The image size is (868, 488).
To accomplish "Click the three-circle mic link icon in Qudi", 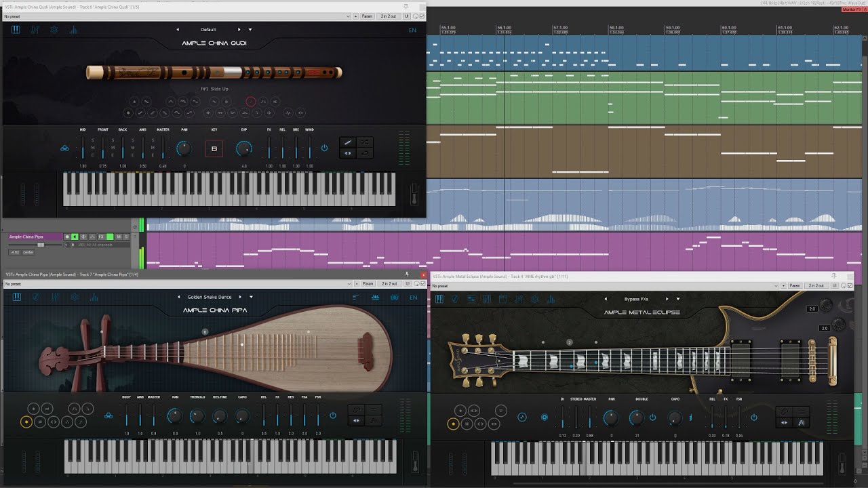I will [64, 148].
